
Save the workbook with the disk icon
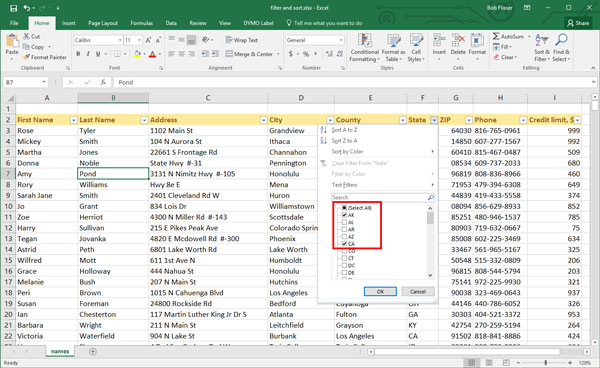tap(13, 8)
